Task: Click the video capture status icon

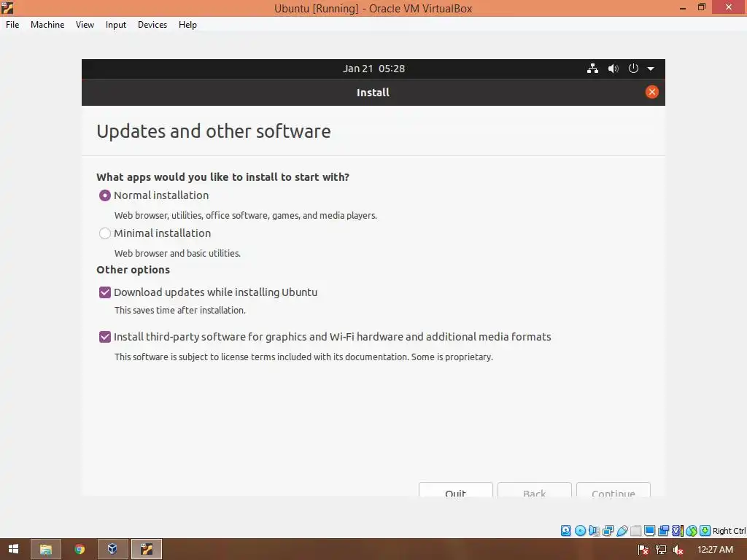Action: click(x=663, y=531)
